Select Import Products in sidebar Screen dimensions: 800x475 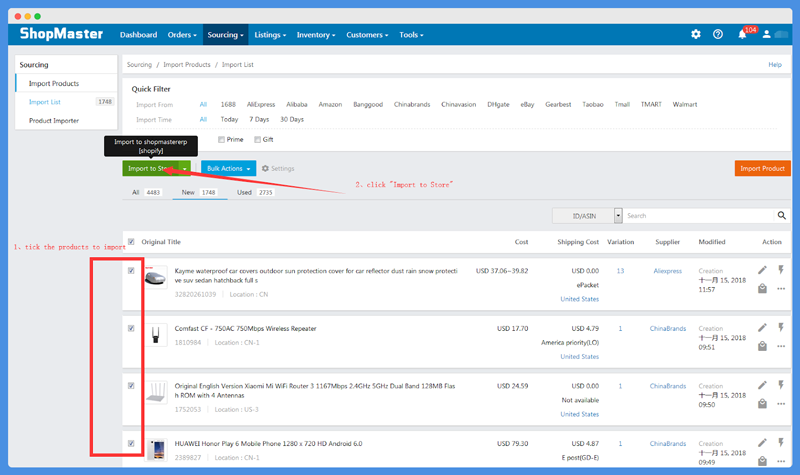click(54, 83)
